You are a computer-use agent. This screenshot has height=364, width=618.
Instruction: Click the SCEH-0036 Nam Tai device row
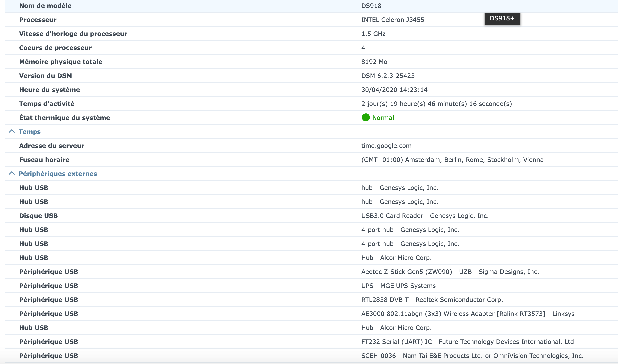(x=472, y=356)
